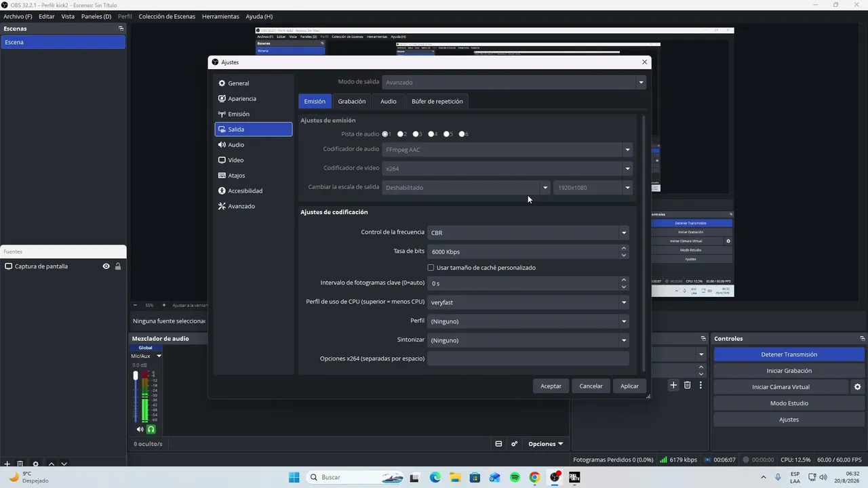Switch to the Búfer de repetición tab

pyautogui.click(x=437, y=102)
